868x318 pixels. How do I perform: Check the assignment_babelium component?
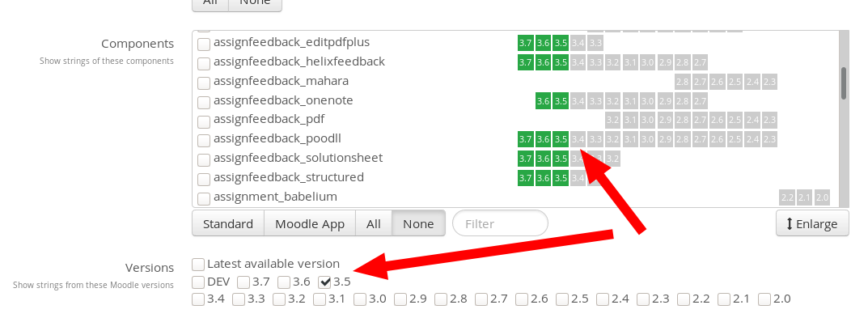[x=204, y=197]
